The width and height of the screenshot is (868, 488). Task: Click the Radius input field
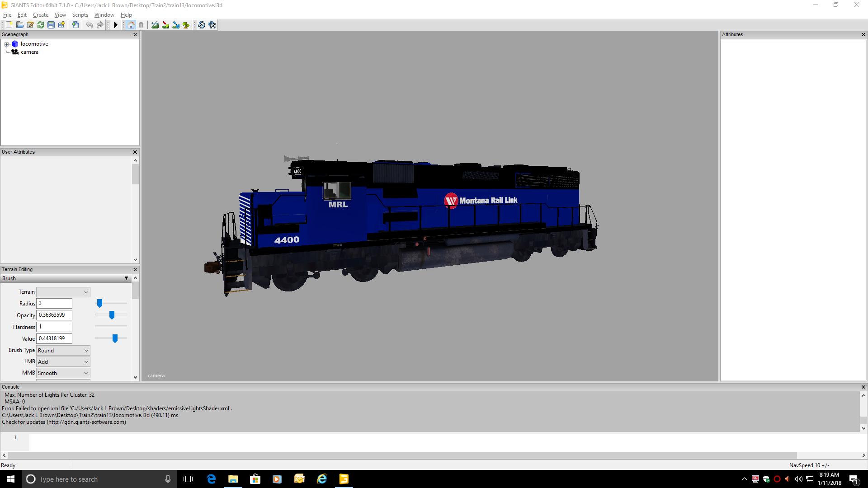coord(54,304)
